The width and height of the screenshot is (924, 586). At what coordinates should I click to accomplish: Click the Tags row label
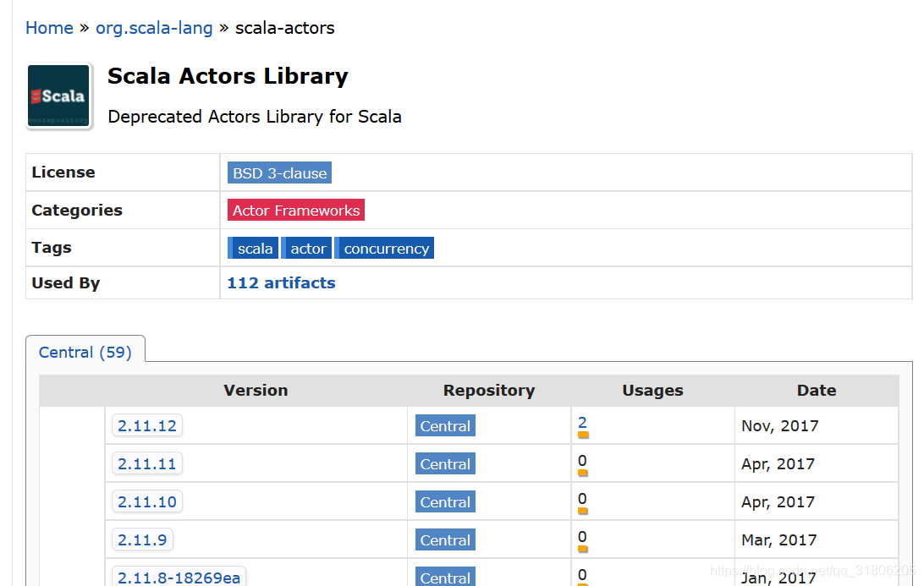(52, 248)
